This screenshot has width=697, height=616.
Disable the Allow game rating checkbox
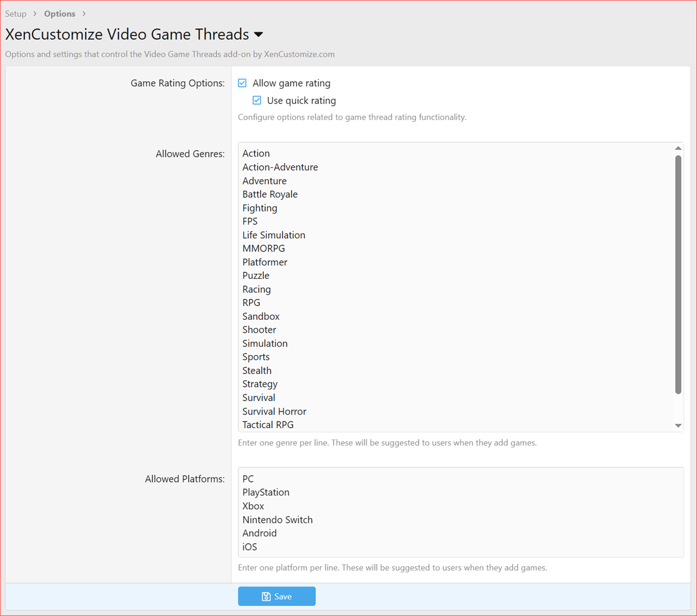(242, 83)
